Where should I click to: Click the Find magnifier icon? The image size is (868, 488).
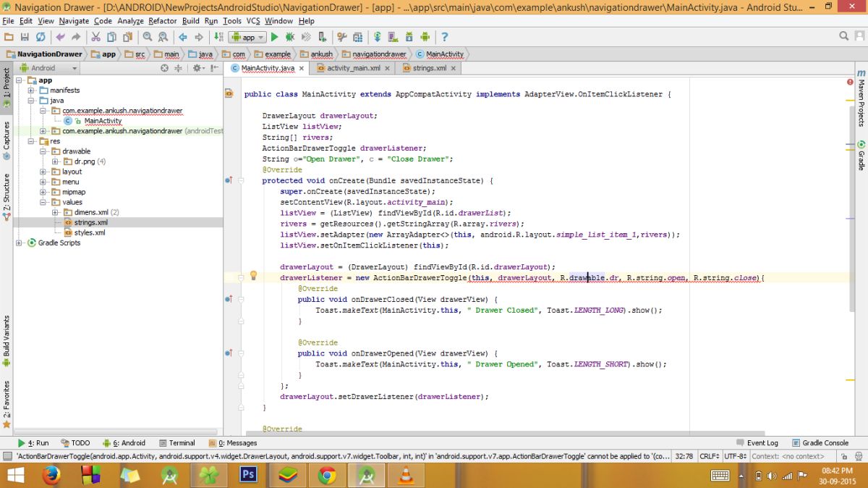click(x=148, y=37)
